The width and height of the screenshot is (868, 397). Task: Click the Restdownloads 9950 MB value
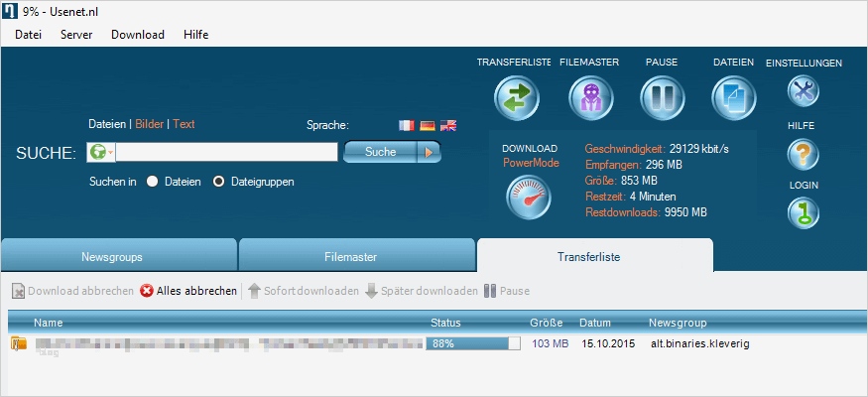pyautogui.click(x=685, y=212)
